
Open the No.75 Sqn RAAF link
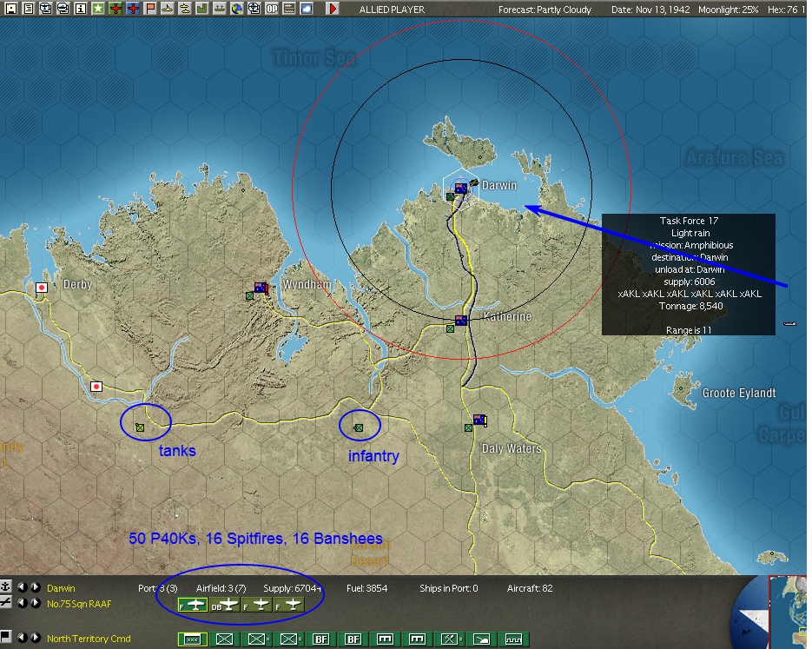tap(79, 604)
